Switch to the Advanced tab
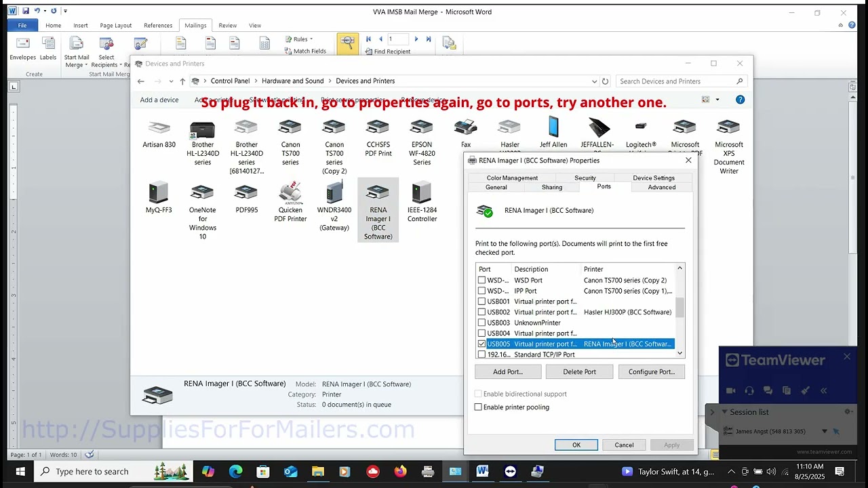The image size is (868, 488). pos(662,187)
